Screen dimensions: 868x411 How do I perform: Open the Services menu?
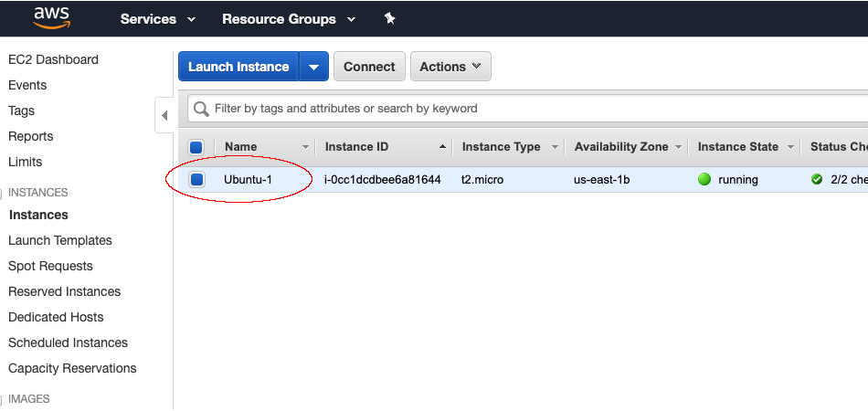(x=157, y=19)
